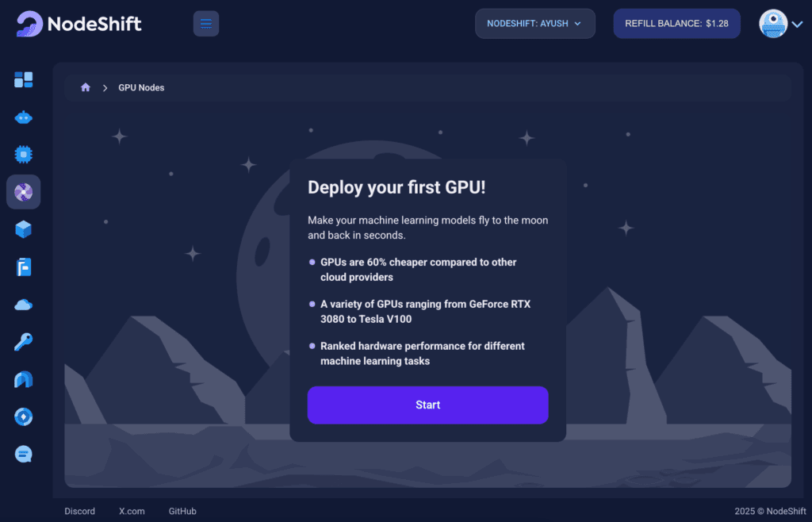Click the '2025 © NodeShift' copyright text

click(x=770, y=511)
